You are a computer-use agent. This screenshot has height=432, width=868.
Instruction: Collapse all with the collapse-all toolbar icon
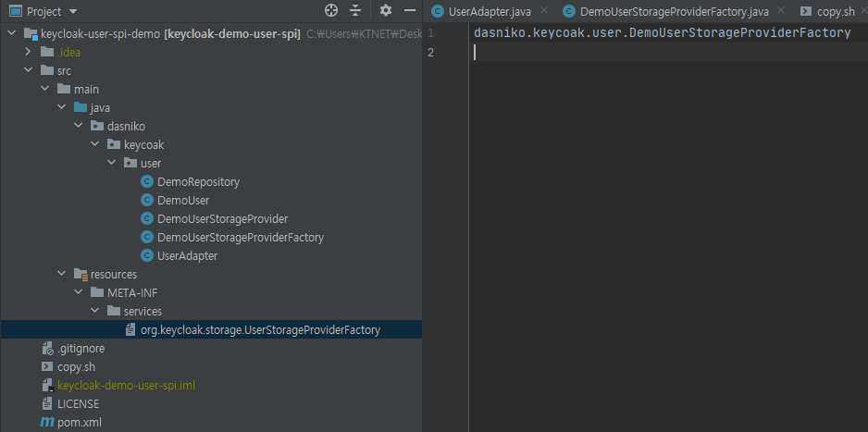coord(355,10)
